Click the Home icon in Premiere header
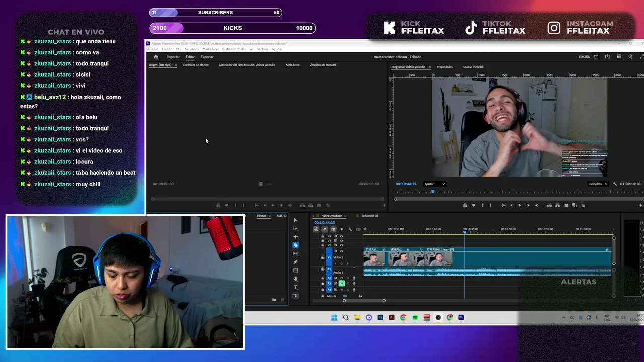 [x=156, y=57]
